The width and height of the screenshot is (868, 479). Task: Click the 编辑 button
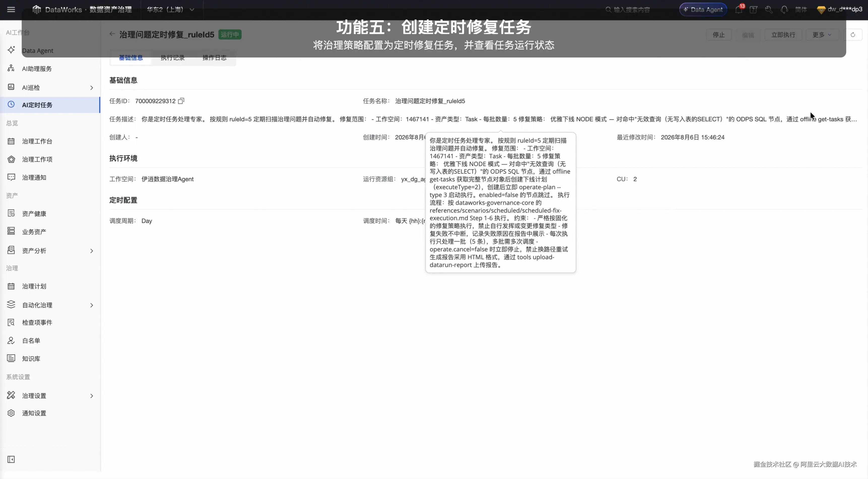(x=748, y=35)
